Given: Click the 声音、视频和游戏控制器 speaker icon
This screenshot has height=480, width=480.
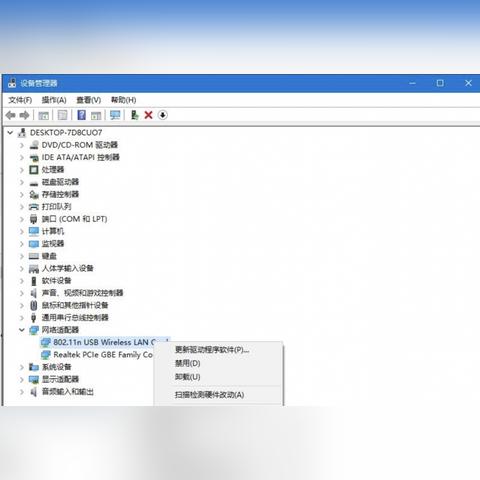Looking at the screenshot, I should tap(34, 293).
